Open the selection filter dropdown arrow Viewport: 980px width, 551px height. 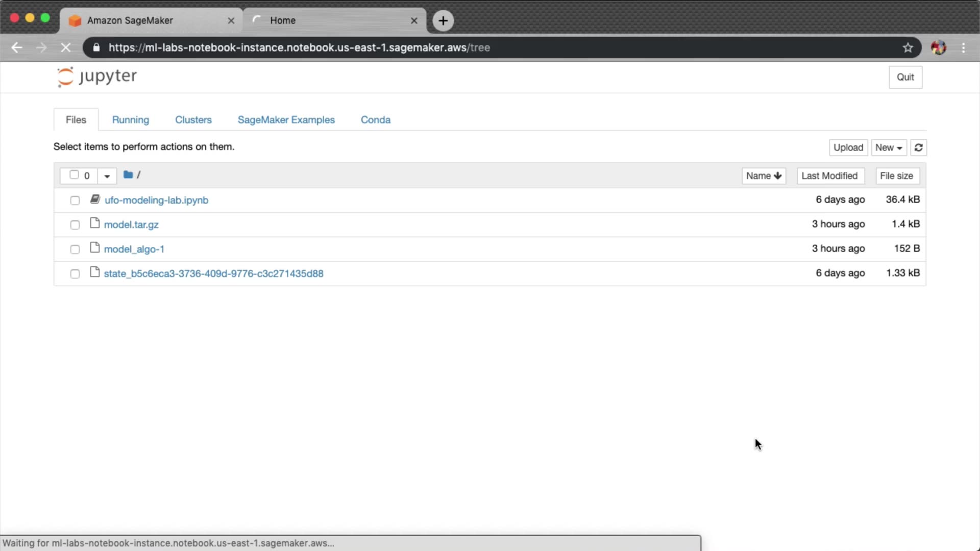point(107,176)
